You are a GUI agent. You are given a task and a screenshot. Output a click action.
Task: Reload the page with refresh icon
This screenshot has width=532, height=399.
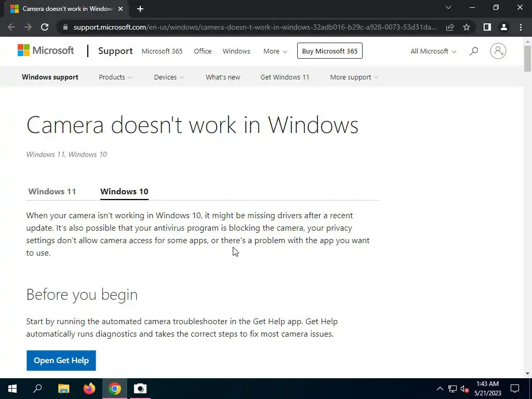point(45,27)
